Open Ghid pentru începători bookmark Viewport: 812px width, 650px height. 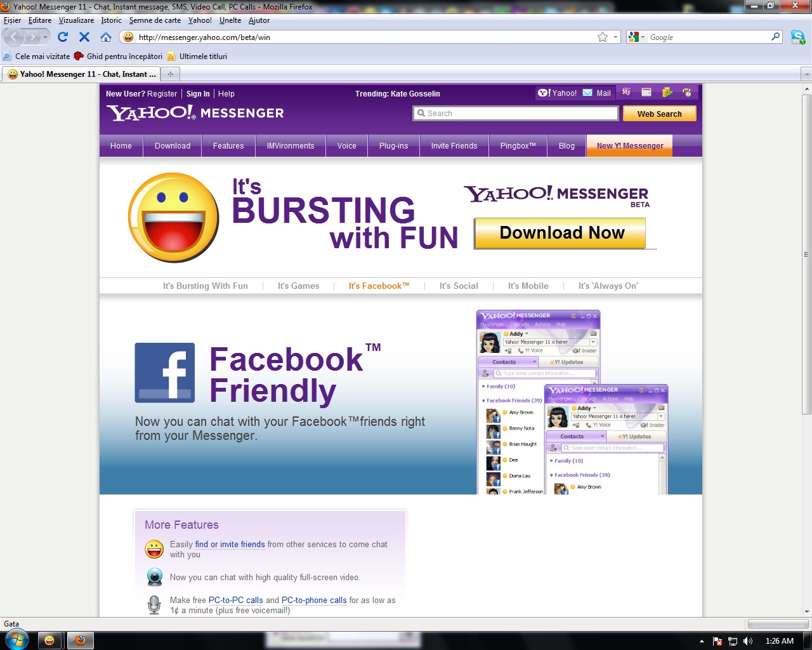coord(119,56)
